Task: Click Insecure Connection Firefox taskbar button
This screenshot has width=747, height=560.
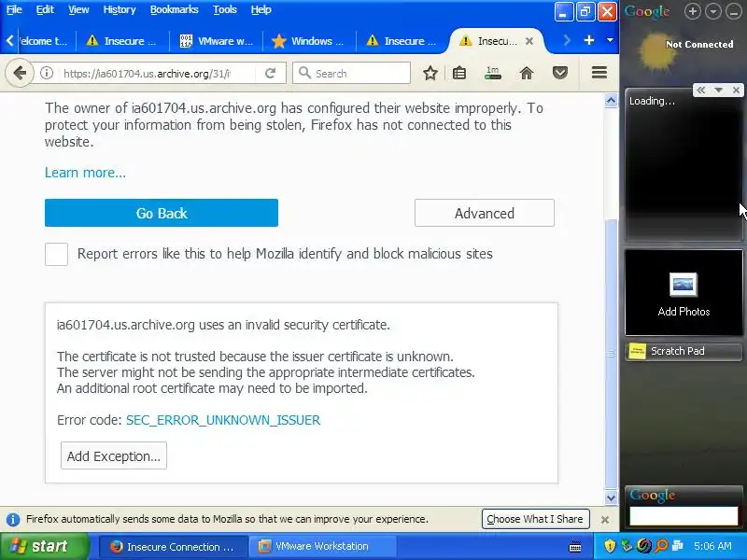Action: (x=174, y=546)
